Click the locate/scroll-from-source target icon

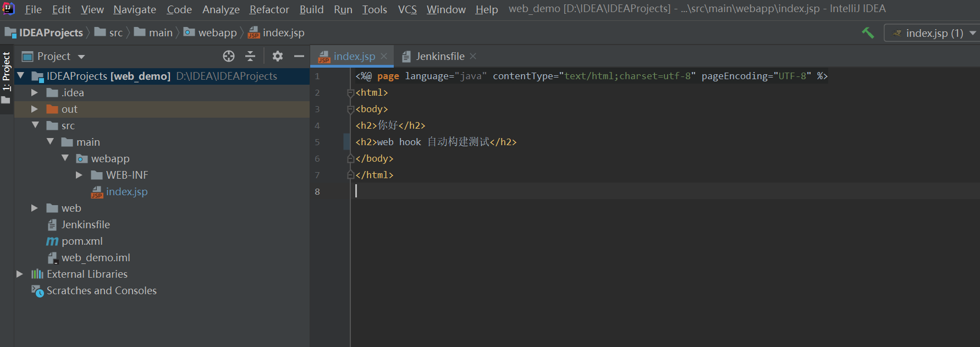click(229, 56)
